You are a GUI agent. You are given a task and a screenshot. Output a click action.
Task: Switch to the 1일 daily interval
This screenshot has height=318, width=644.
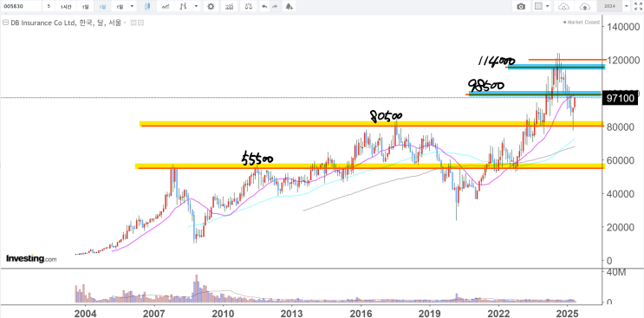pyautogui.click(x=85, y=7)
